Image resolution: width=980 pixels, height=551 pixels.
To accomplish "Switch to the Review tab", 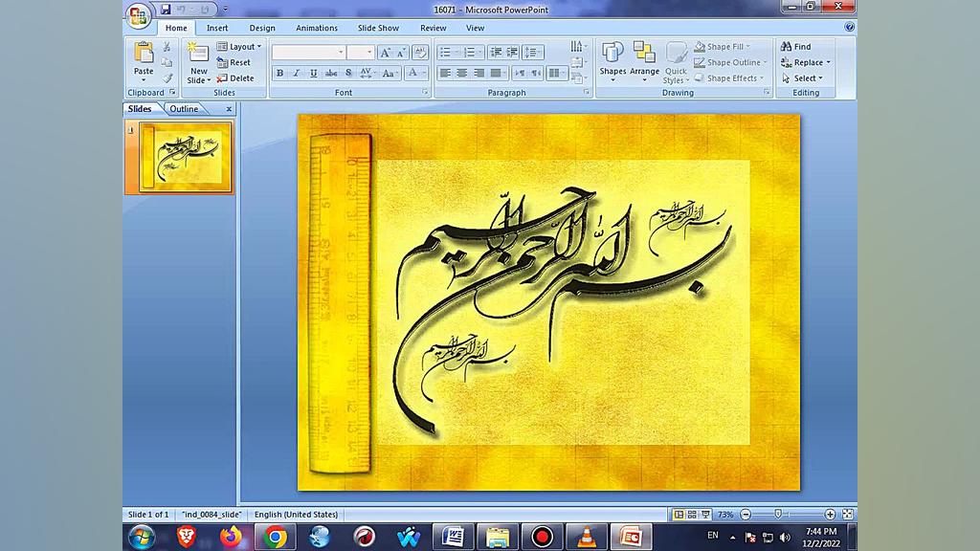I will tap(434, 28).
